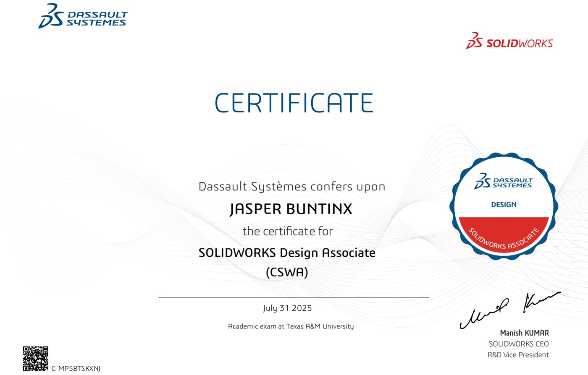Viewport: 588px width, 375px height.
Task: Click the date July 31 2025
Action: point(288,308)
